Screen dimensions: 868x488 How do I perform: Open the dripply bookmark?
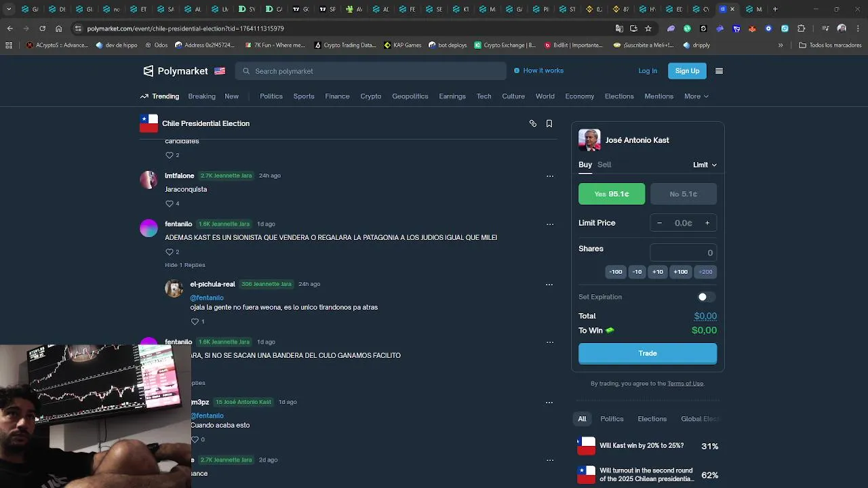tap(696, 45)
